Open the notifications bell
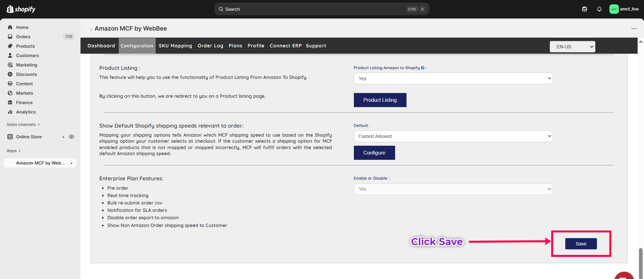Screen dimensions: 644x279 (x=599, y=9)
